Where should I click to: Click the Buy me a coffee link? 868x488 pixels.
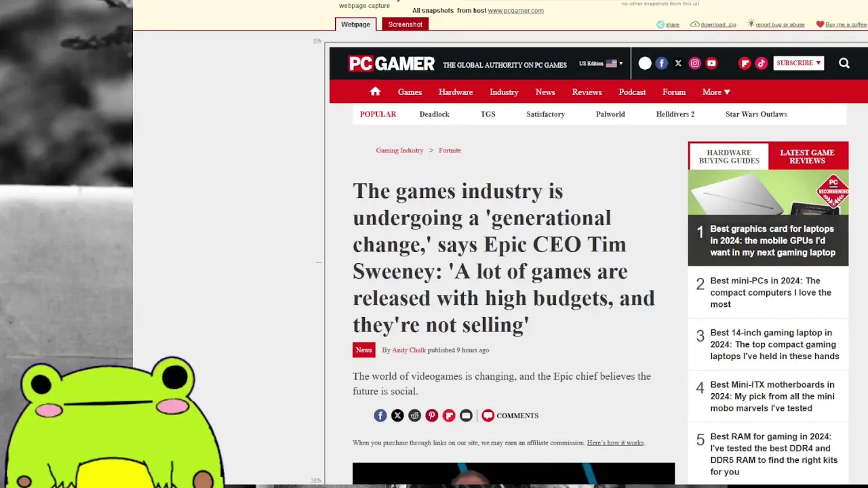point(846,24)
